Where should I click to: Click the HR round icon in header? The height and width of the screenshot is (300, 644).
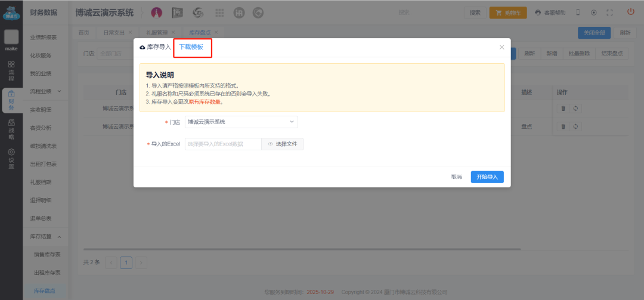click(239, 13)
